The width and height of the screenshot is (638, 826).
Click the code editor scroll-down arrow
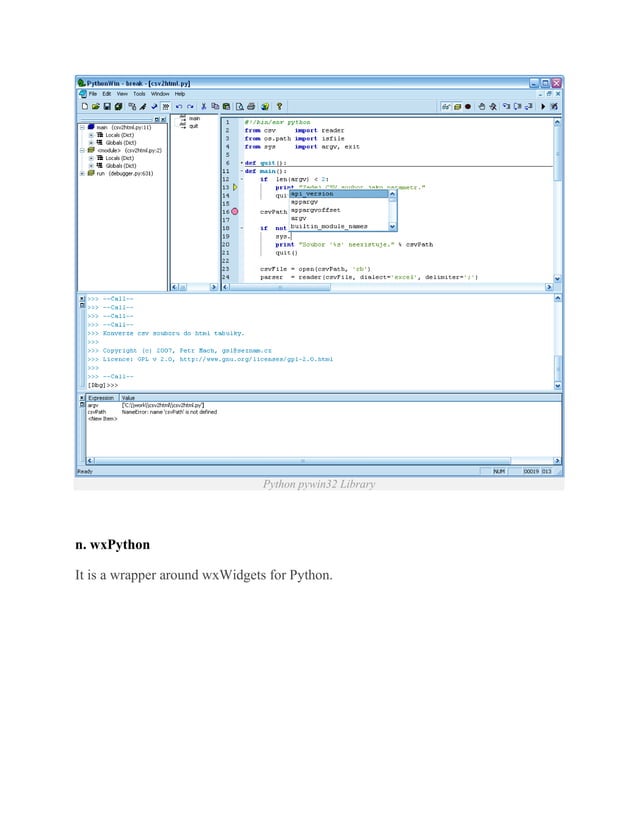point(557,279)
